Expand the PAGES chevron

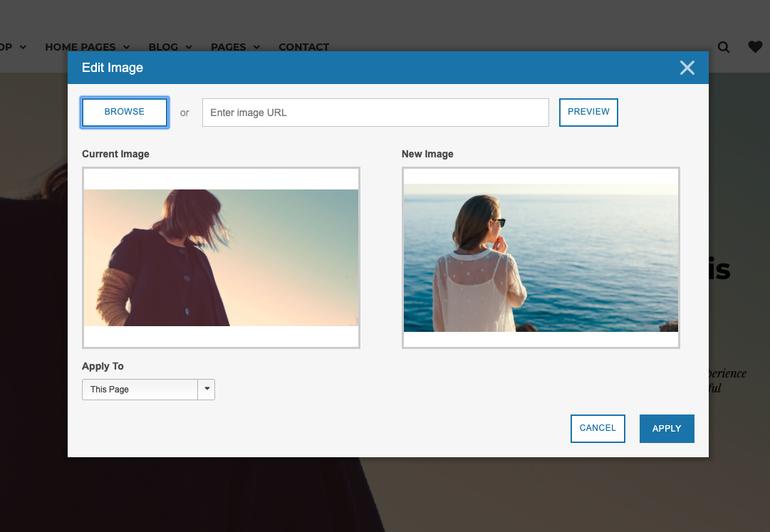click(256, 47)
